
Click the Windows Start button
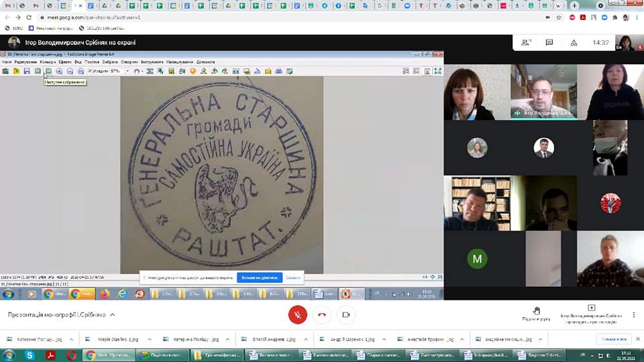(x=9, y=355)
